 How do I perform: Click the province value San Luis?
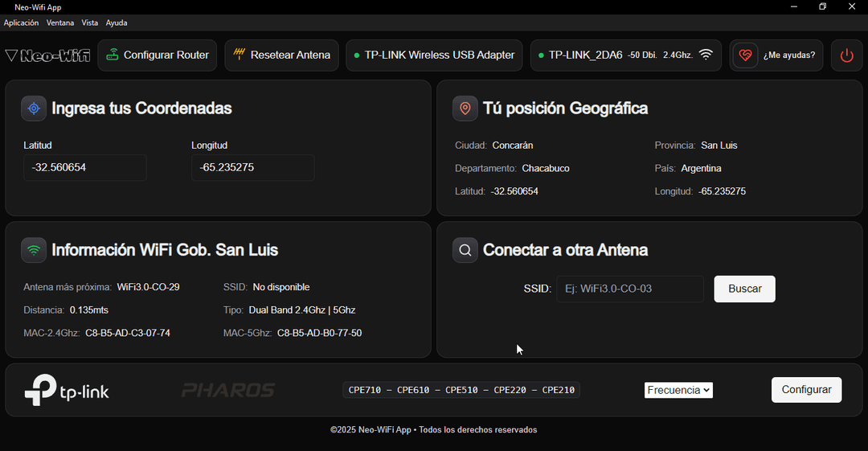(x=719, y=146)
